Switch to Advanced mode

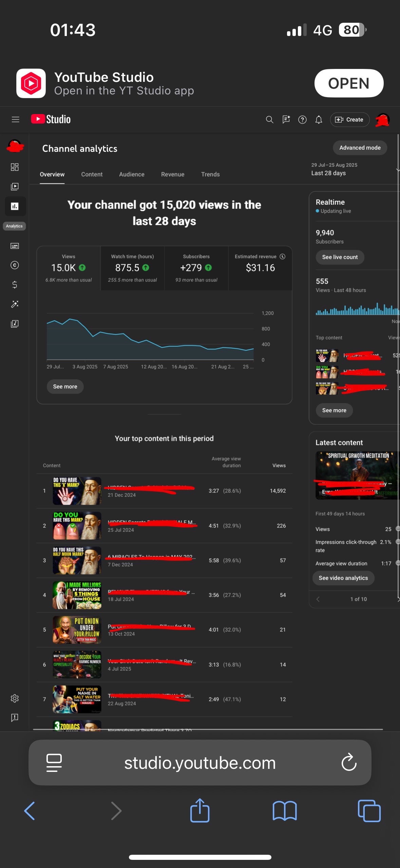pos(360,148)
